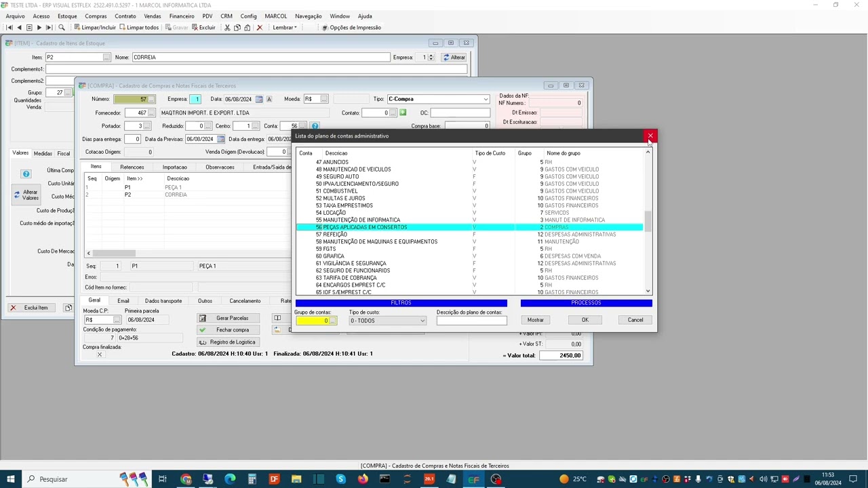Click the Nome field containing CORREIA
This screenshot has height=488, width=868.
(260, 58)
